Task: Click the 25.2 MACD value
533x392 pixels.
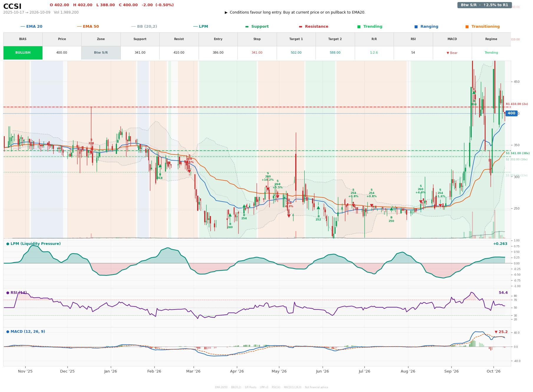Action: (501, 332)
